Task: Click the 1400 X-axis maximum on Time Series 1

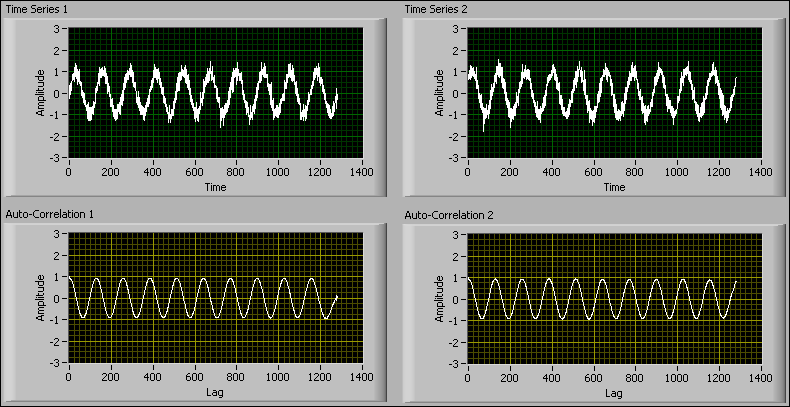Action: click(361, 172)
